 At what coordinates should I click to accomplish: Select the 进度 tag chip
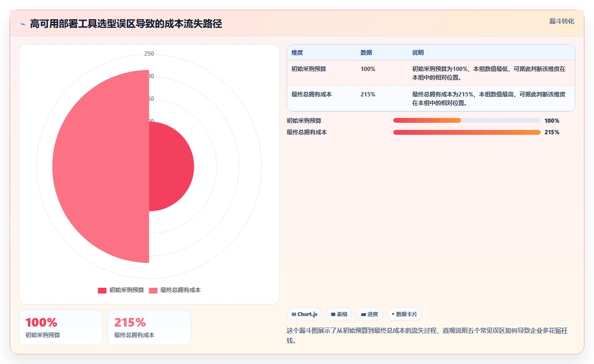[x=369, y=314]
